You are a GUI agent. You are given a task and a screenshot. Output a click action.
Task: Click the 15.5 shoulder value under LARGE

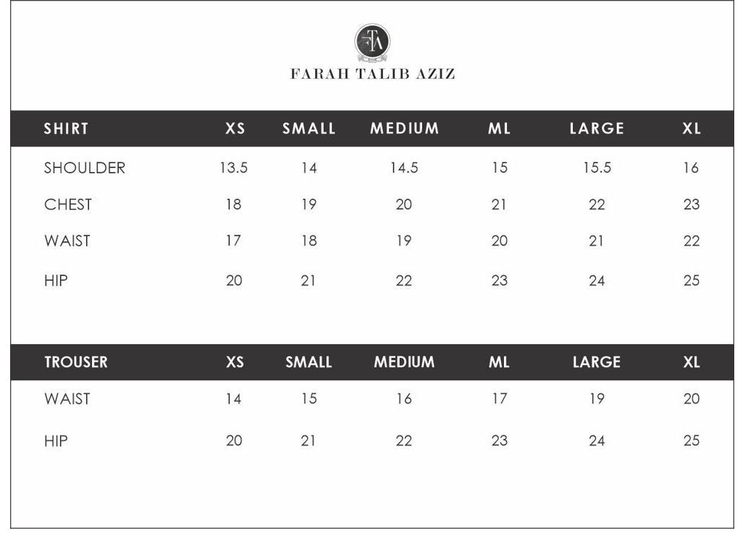click(x=597, y=168)
